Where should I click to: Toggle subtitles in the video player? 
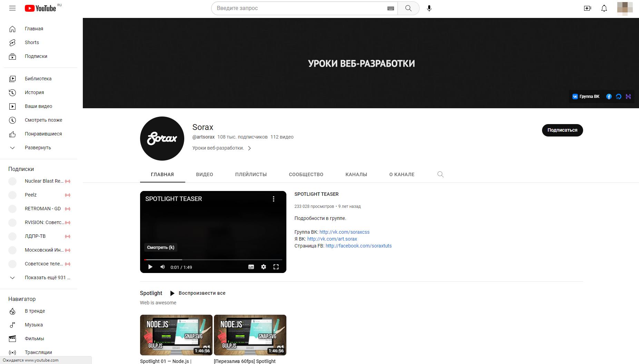tap(251, 267)
